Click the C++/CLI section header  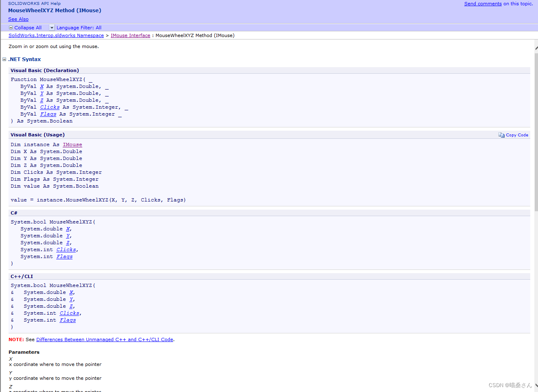click(x=22, y=276)
